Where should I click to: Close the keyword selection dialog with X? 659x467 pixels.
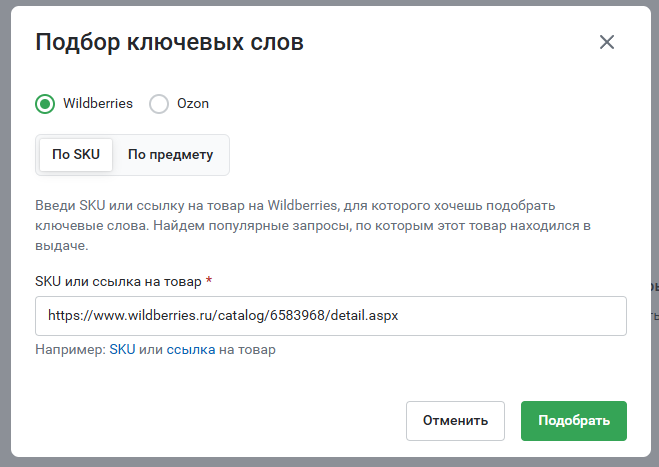pos(606,42)
